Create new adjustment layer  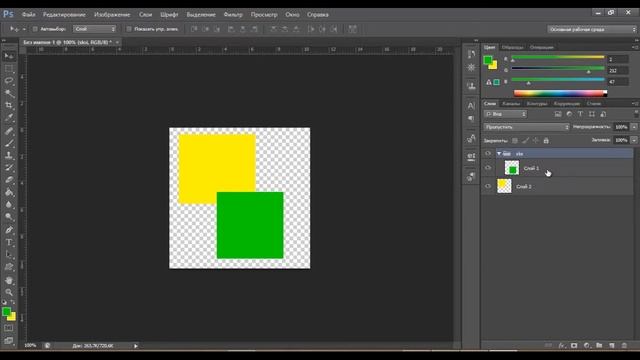click(587, 345)
